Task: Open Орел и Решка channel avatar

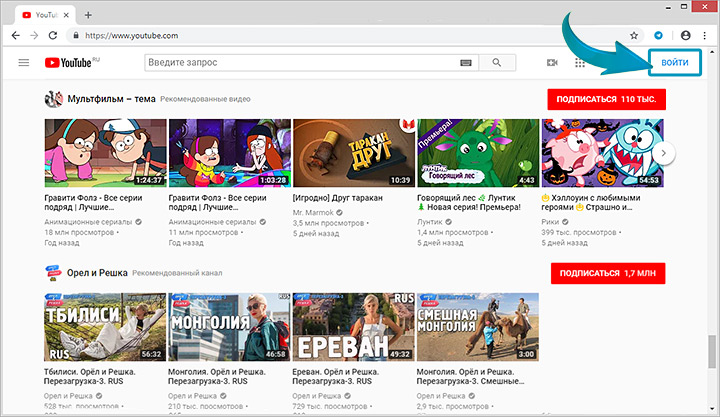Action: (53, 273)
